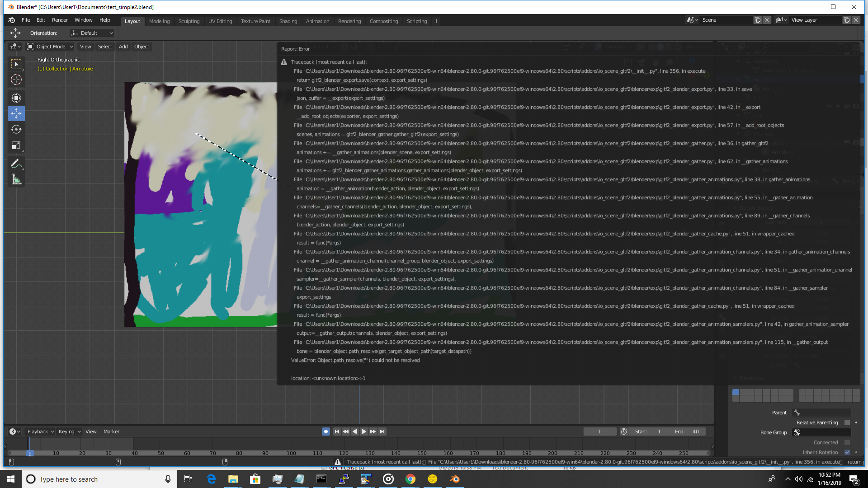Viewport: 868px width, 488px height.
Task: Open the Object Mode dropdown
Action: [x=50, y=47]
